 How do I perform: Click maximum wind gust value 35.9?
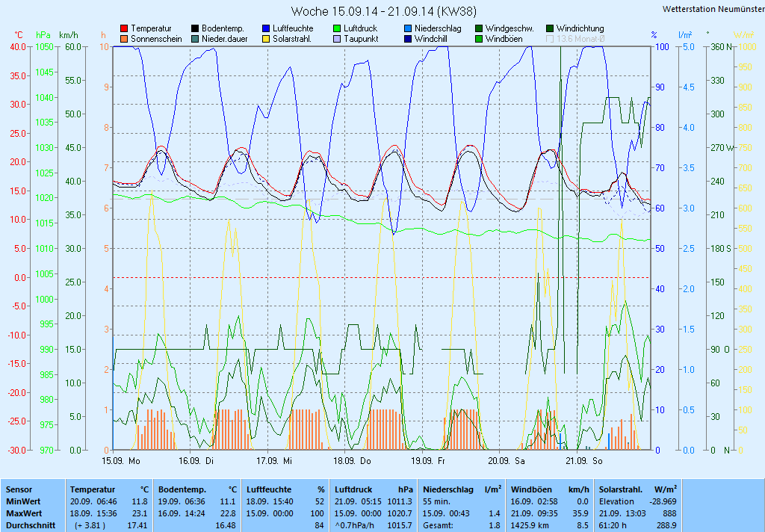580,513
